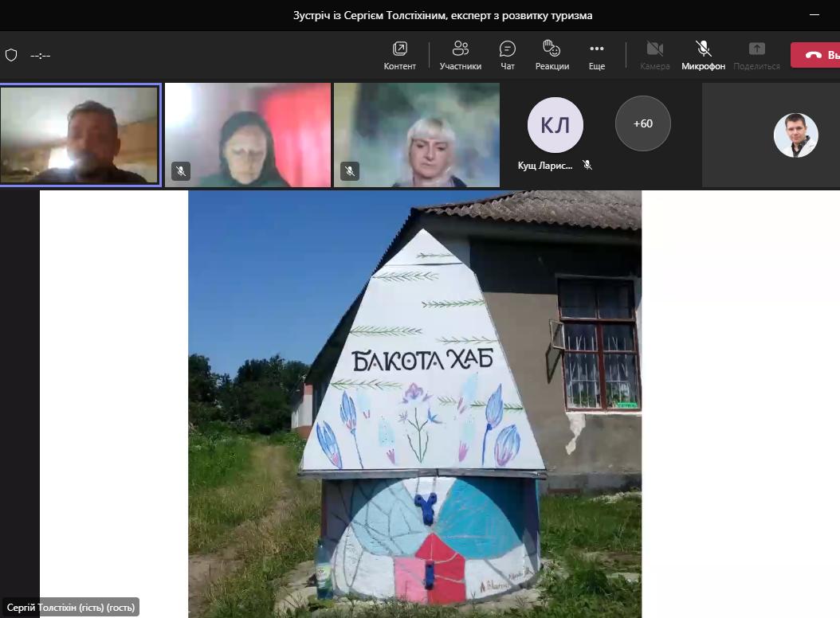This screenshot has width=840, height=618.
Task: Select the КЛ initials avatar
Action: click(x=555, y=124)
